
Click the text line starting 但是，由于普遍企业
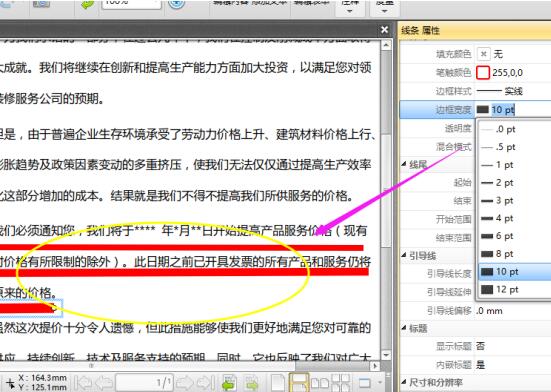pos(188,134)
